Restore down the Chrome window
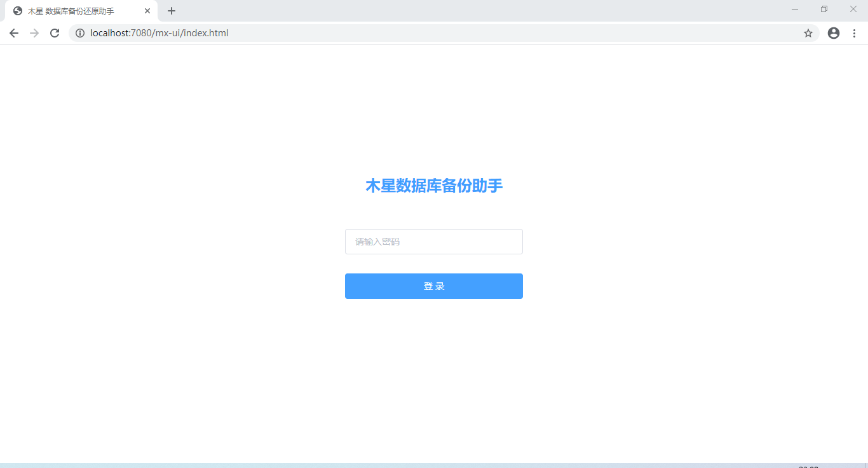This screenshot has height=468, width=868. (824, 9)
